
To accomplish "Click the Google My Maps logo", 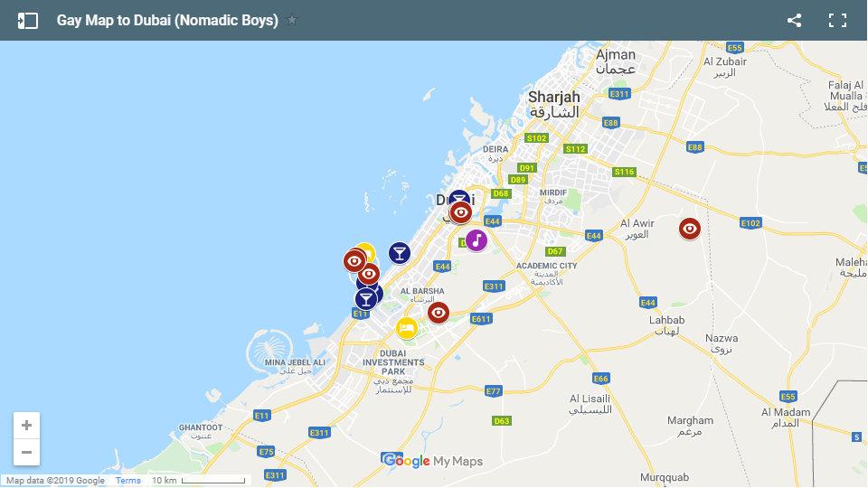I will click(x=432, y=460).
